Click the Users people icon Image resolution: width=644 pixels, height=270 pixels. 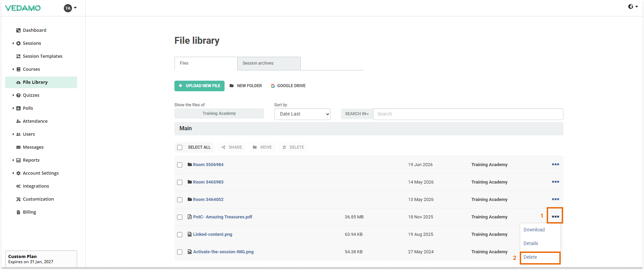click(18, 134)
